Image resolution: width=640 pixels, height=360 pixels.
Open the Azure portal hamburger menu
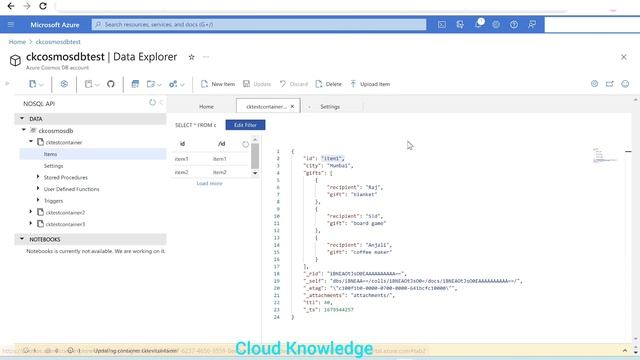pyautogui.click(x=11, y=24)
